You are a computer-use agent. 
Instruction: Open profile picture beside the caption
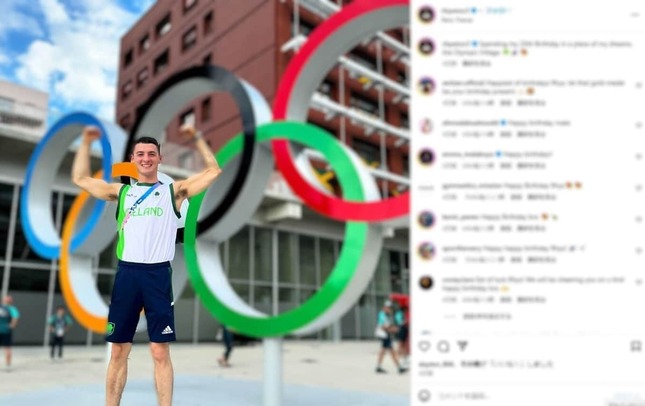coord(427,47)
